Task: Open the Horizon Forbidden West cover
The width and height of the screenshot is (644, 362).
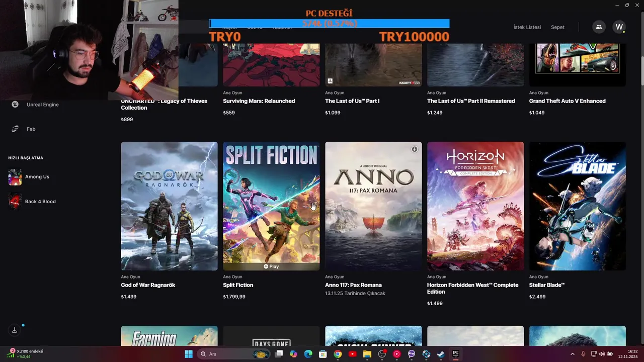Action: 475,206
